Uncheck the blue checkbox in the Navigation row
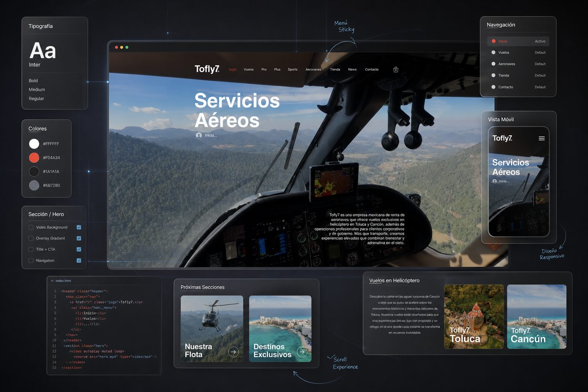The height and width of the screenshot is (392, 588). pos(79,260)
